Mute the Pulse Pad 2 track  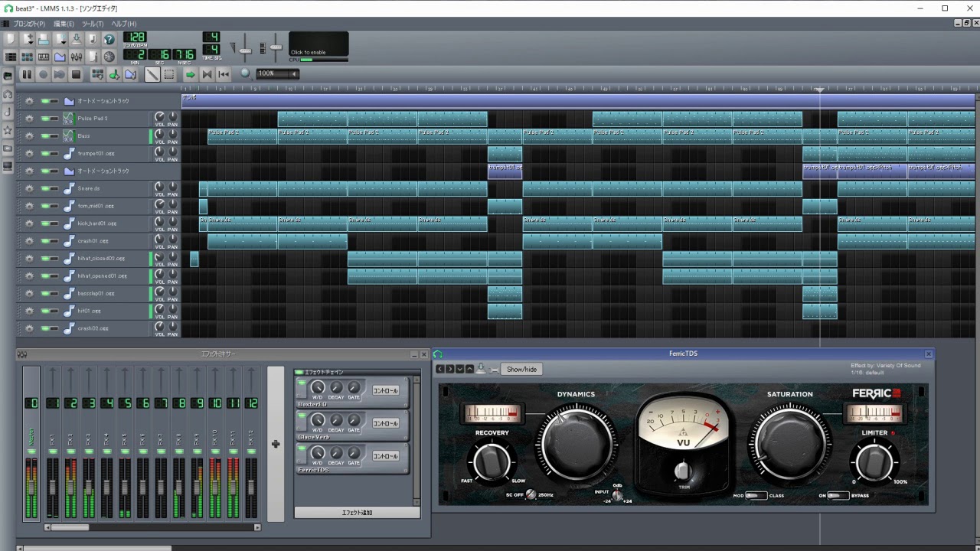coord(46,119)
